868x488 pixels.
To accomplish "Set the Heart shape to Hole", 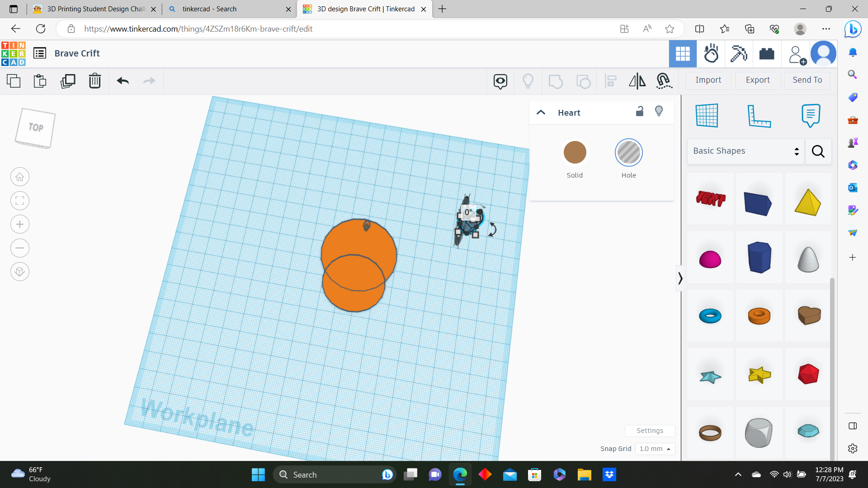I will [628, 152].
